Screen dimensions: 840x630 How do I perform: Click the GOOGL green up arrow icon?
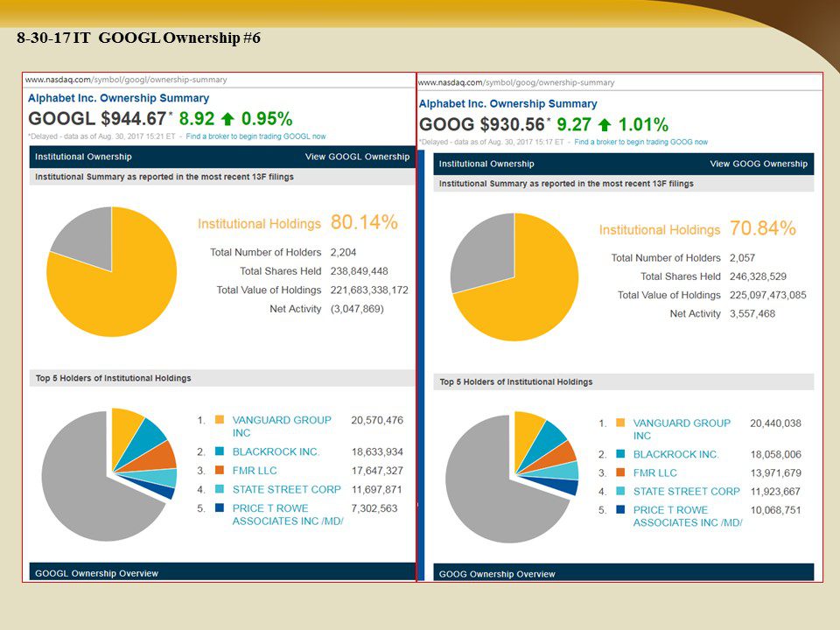tap(227, 119)
